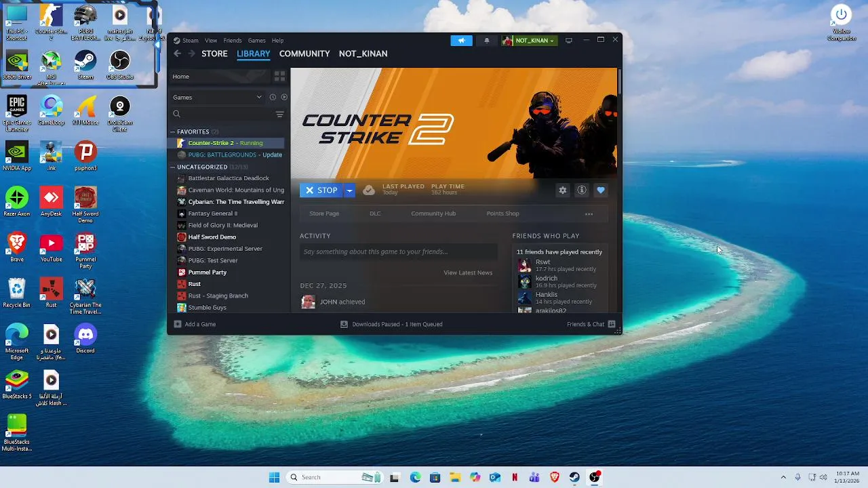The height and width of the screenshot is (488, 868).
Task: Open Razer Axon desktop icon
Action: click(x=17, y=201)
